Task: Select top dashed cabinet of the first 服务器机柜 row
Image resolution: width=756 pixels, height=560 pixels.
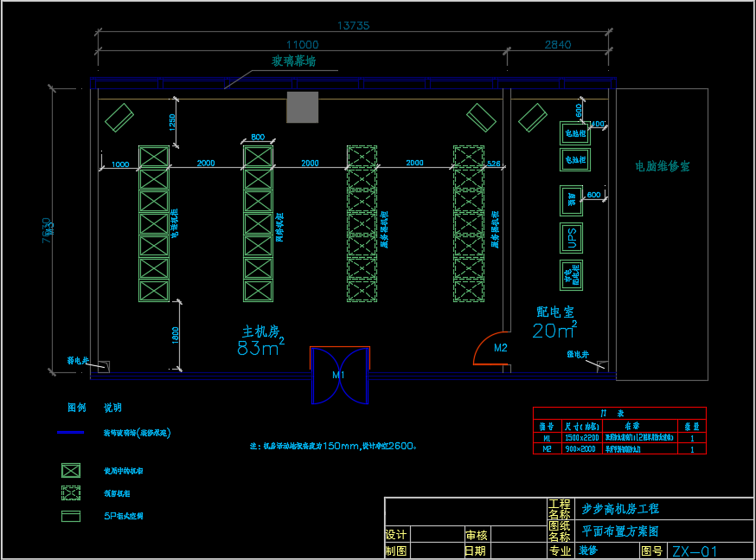Action: click(x=362, y=157)
